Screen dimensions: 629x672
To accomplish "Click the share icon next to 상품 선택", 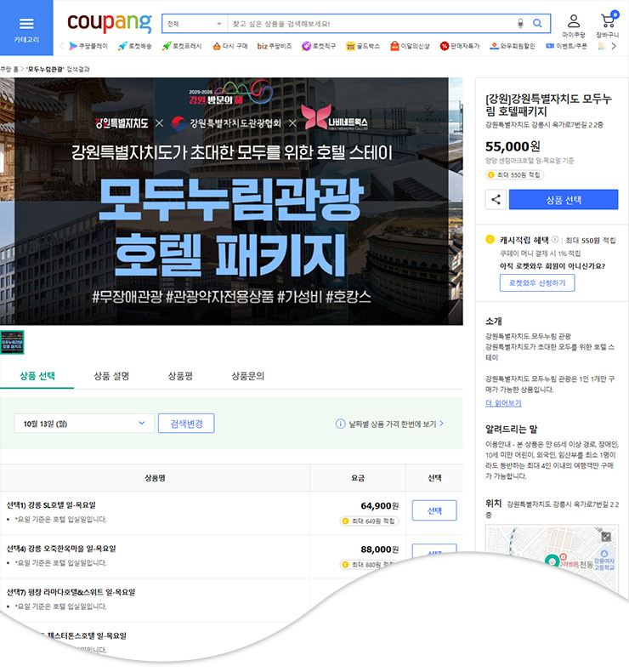I will (x=496, y=200).
